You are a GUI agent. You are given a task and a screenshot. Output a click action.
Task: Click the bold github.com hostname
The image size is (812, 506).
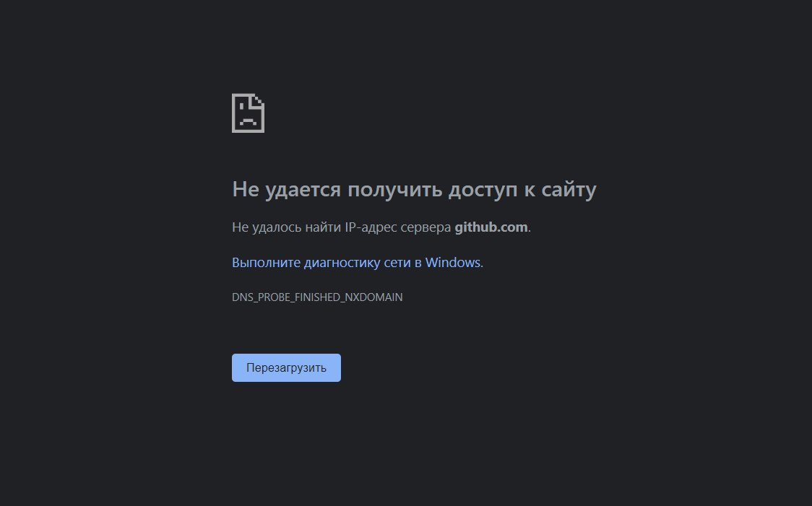(491, 227)
